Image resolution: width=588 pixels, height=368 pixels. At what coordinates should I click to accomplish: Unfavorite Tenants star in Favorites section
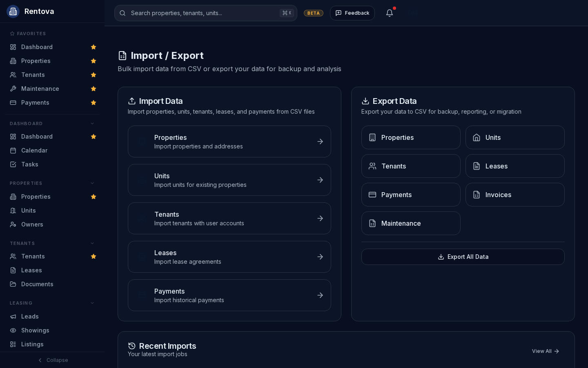[94, 75]
